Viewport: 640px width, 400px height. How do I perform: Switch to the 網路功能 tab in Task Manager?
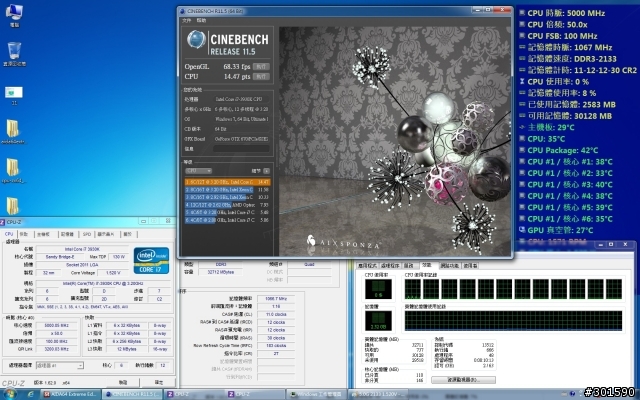pyautogui.click(x=450, y=266)
